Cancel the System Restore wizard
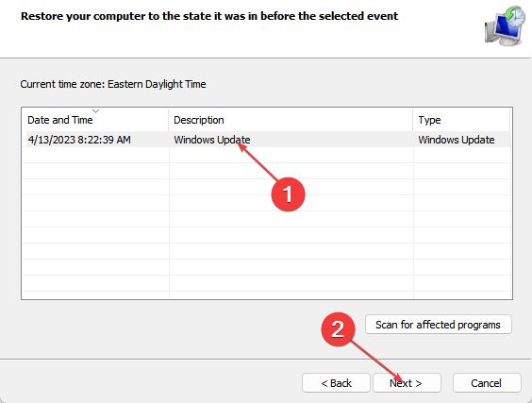Image resolution: width=532 pixels, height=403 pixels. click(487, 383)
